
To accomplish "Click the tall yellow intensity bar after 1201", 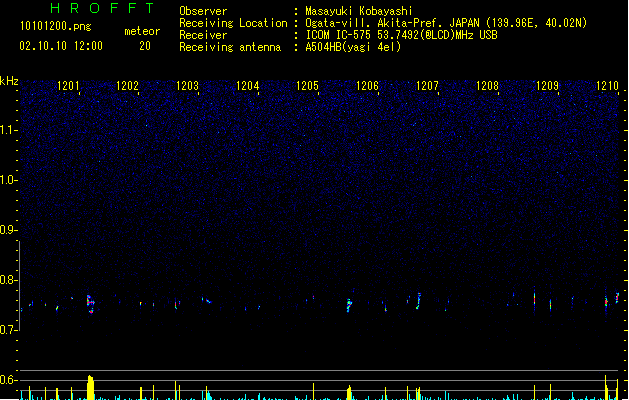I will pyautogui.click(x=90, y=387).
